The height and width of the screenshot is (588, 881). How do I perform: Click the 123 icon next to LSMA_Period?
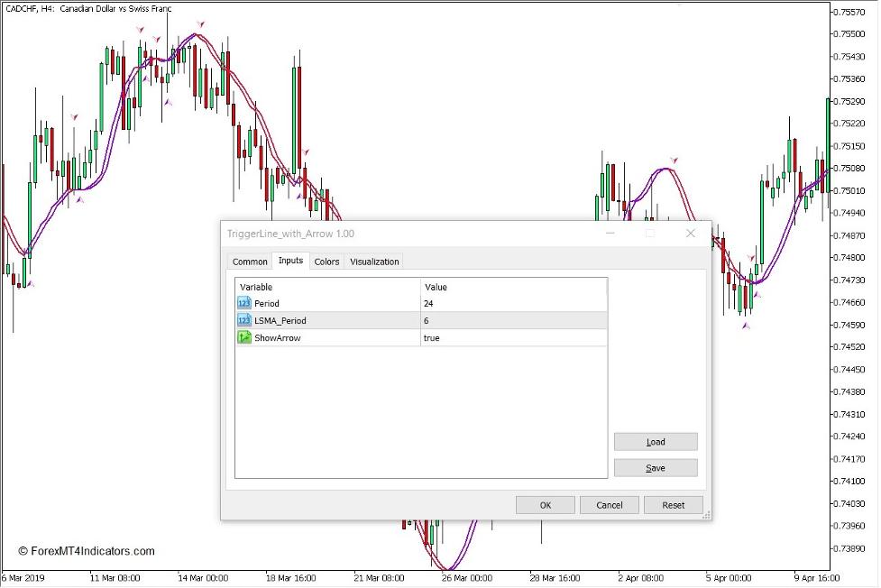[243, 320]
